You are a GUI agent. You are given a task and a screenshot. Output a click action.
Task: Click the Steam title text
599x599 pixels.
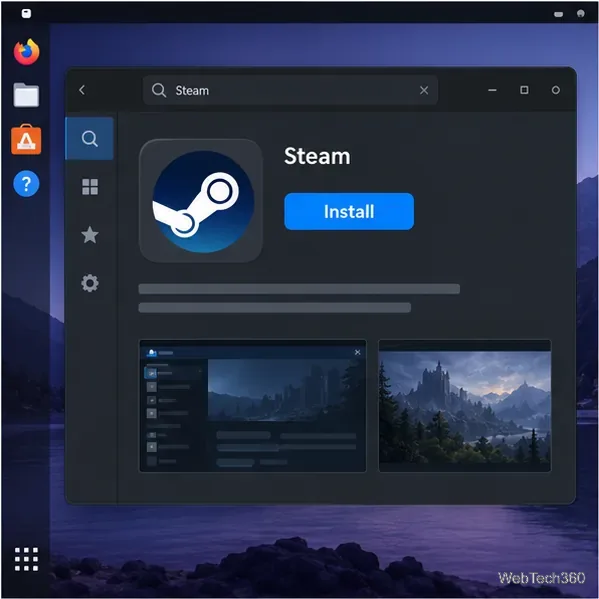tap(317, 156)
